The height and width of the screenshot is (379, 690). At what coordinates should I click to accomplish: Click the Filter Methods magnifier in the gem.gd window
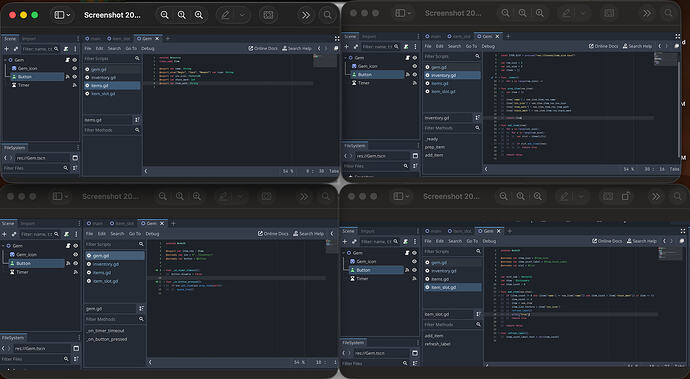click(141, 319)
